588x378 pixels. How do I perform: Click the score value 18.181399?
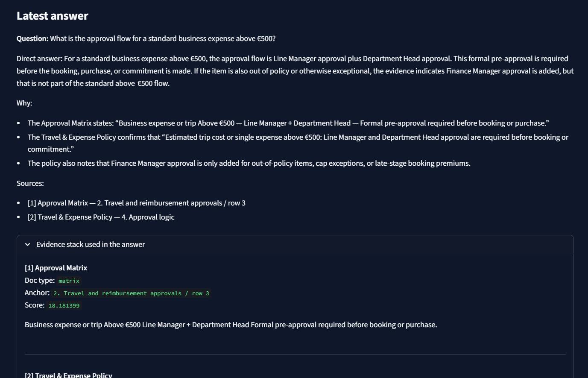(x=64, y=306)
